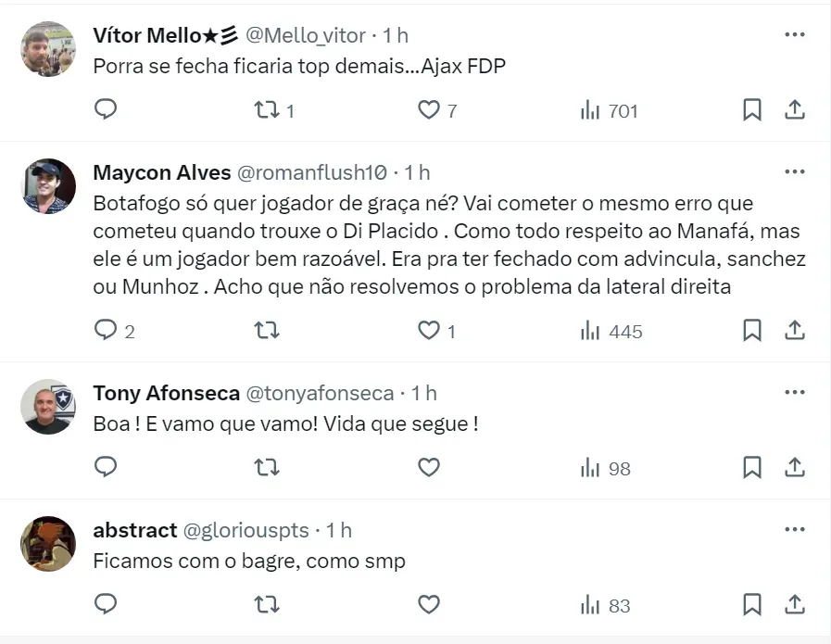Open the @tonyafonseca handle link
The image size is (831, 644).
click(x=320, y=393)
